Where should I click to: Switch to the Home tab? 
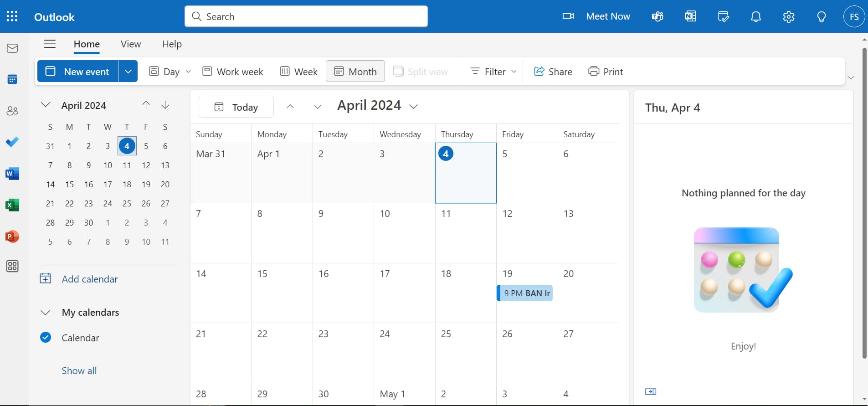click(87, 44)
